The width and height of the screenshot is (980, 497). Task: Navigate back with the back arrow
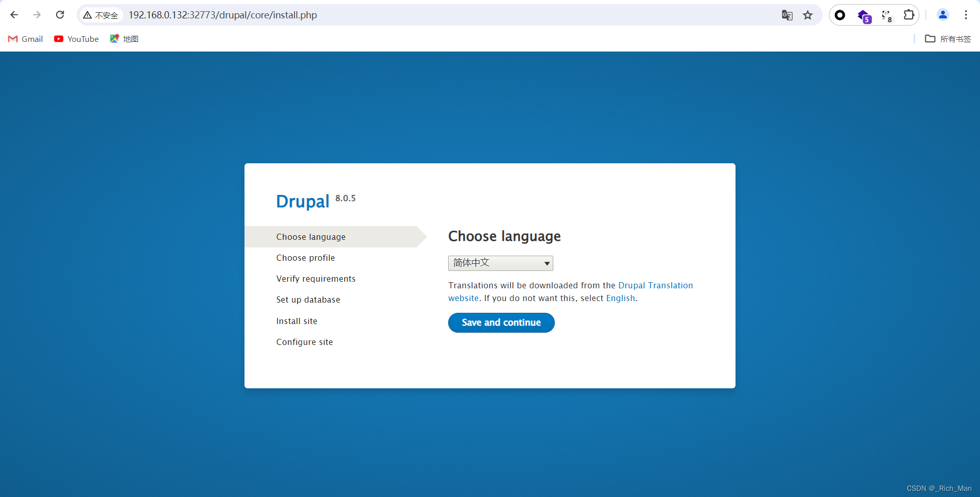(14, 15)
